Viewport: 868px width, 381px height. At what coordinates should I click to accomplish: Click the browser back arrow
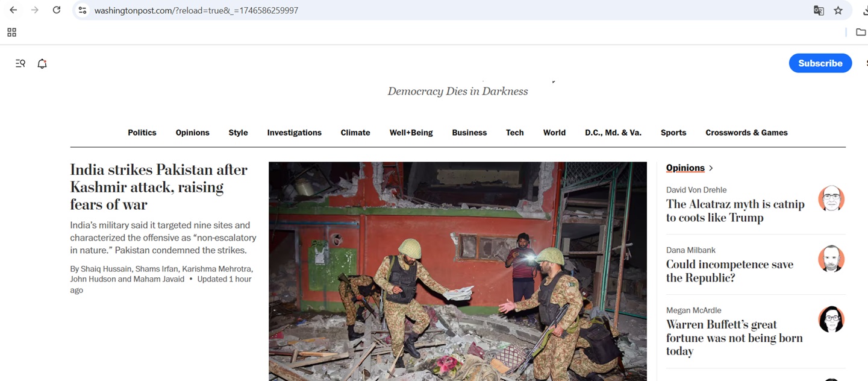13,10
